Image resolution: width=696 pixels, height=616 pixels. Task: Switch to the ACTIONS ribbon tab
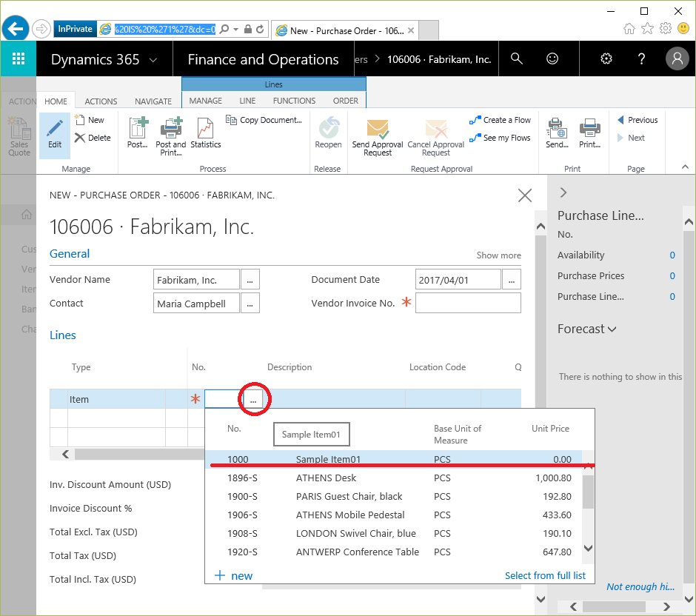click(x=101, y=101)
